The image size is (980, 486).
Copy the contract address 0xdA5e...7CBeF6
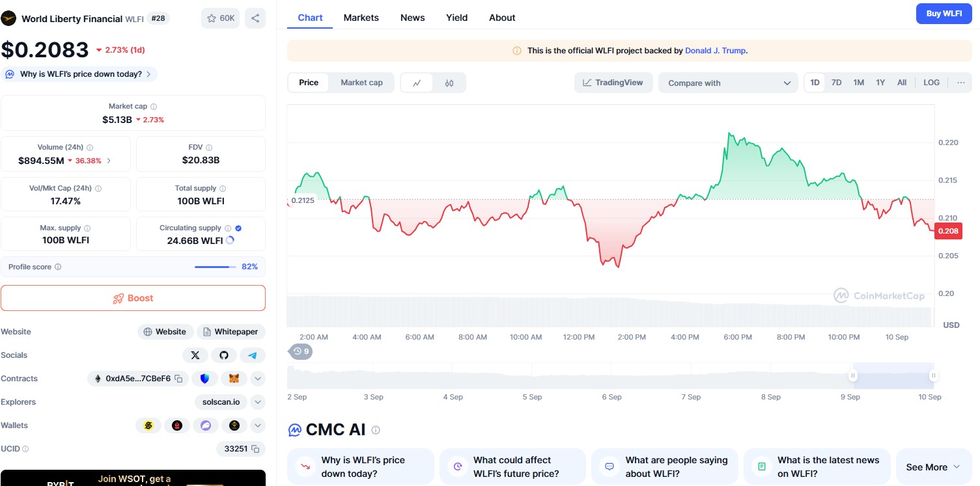(178, 379)
